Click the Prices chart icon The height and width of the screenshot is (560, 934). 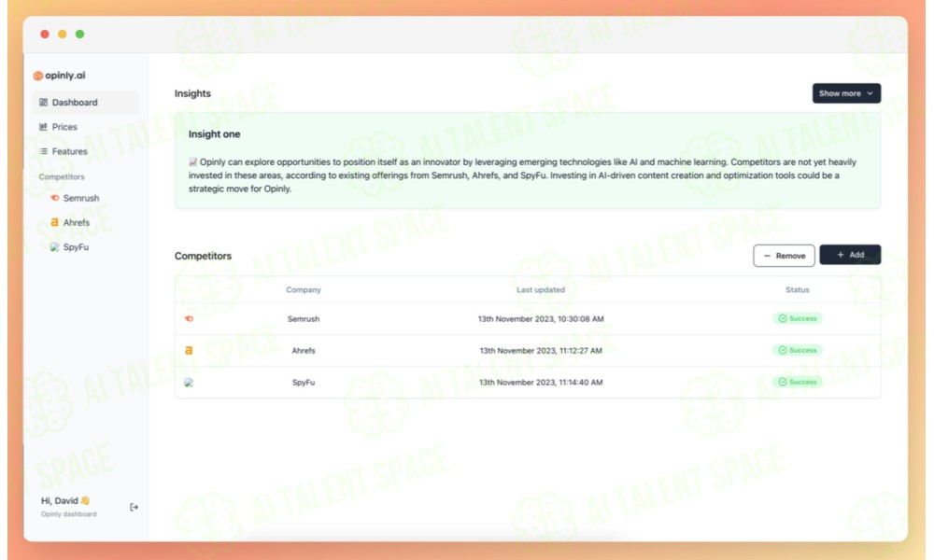43,127
